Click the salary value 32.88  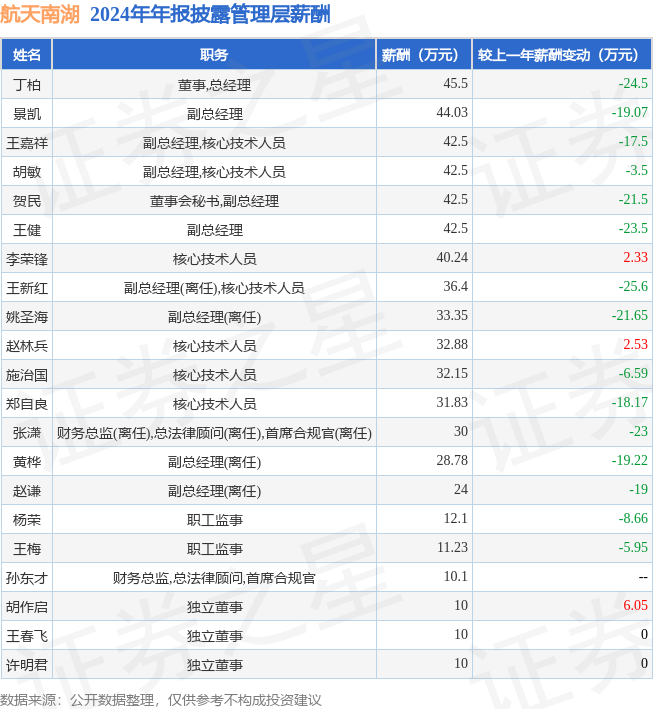452,344
